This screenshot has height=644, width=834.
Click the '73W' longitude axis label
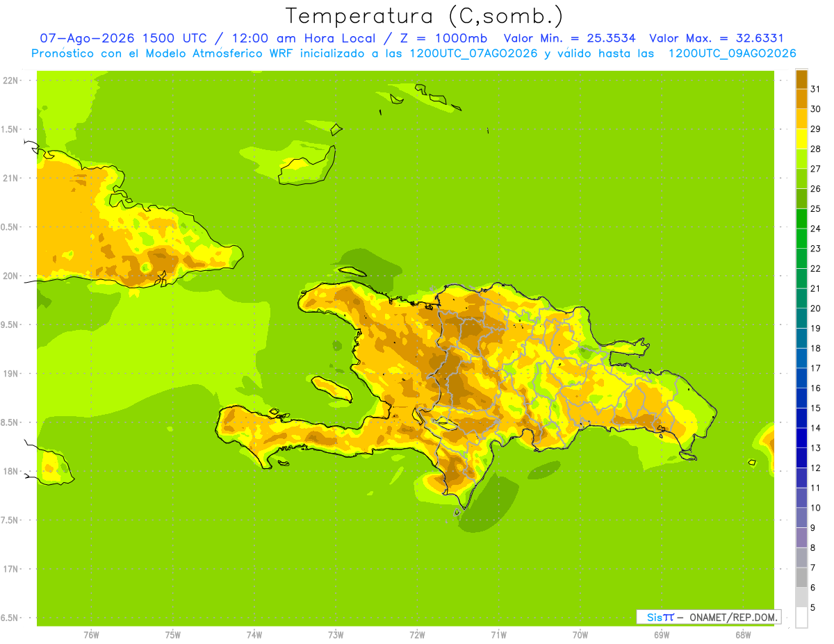[x=336, y=635]
